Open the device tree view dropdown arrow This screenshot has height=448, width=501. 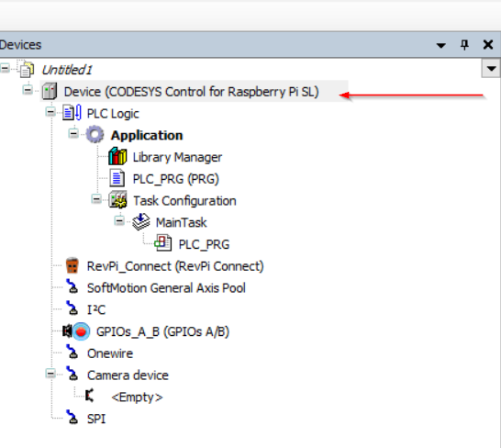tap(491, 69)
